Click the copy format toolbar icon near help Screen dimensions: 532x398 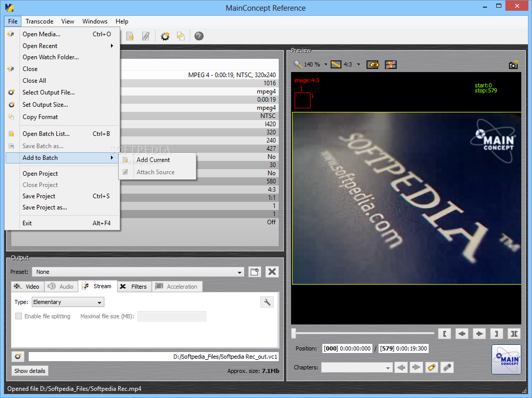[181, 36]
